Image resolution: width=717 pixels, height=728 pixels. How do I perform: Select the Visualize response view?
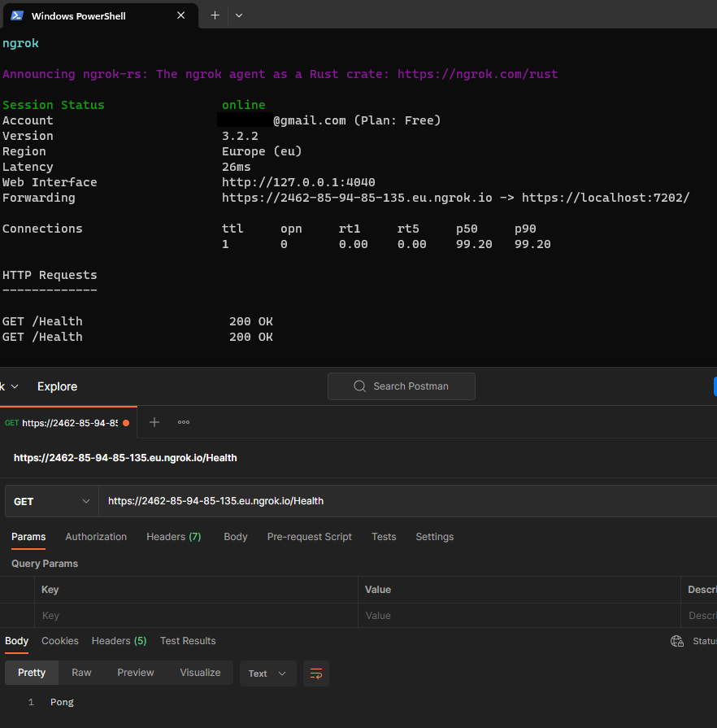201,673
